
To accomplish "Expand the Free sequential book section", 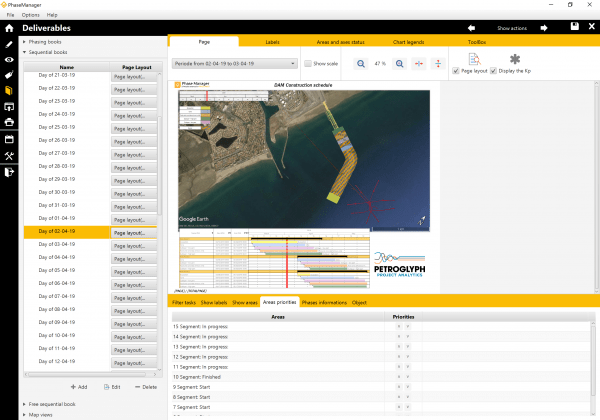I will point(50,402).
